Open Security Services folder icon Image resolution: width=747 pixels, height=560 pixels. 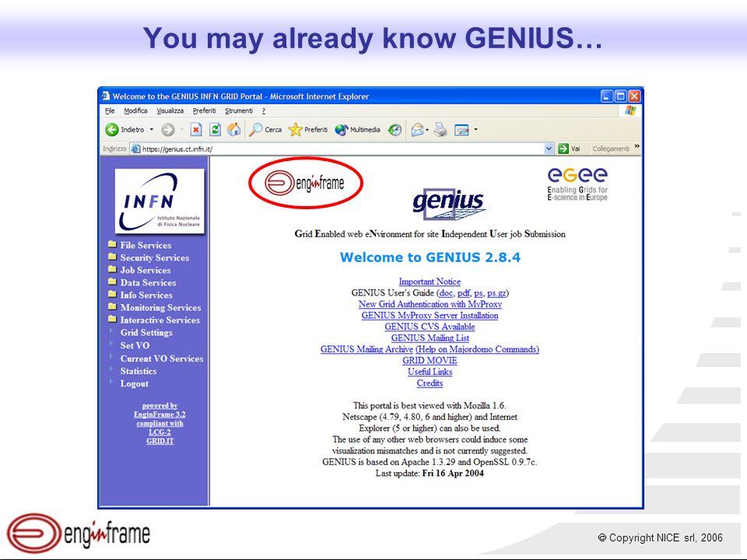112,257
